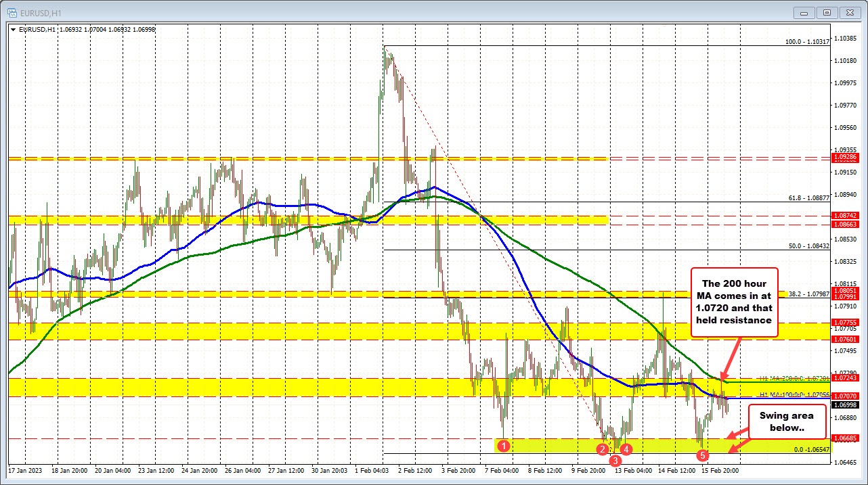This screenshot has width=868, height=485.
Task: Close the EURUSD,H1 chart window
Action: pos(847,12)
